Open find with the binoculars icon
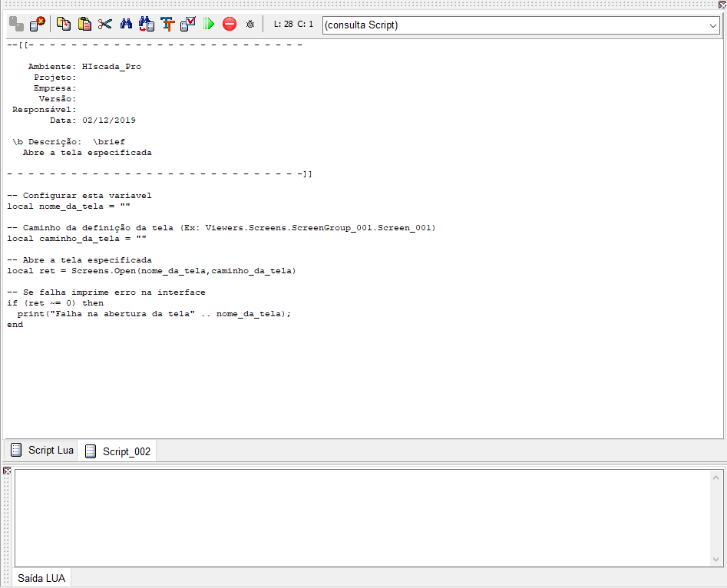The width and height of the screenshot is (727, 588). click(x=126, y=24)
